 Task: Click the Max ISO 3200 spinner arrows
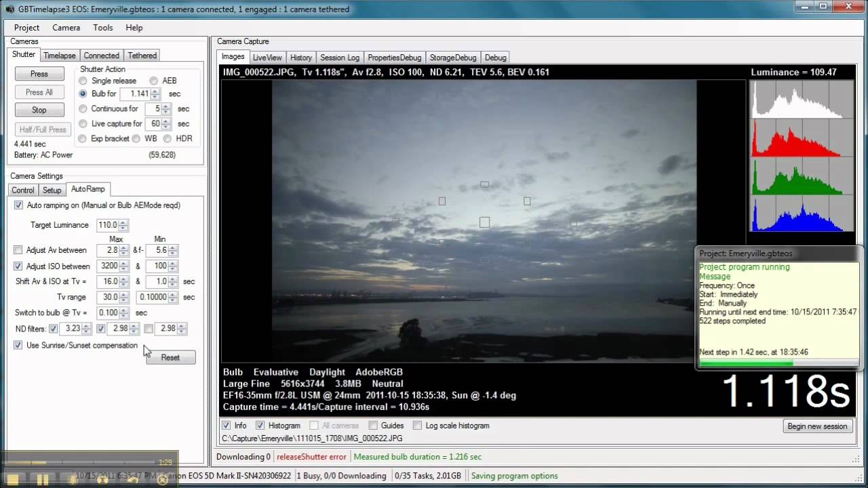point(124,266)
